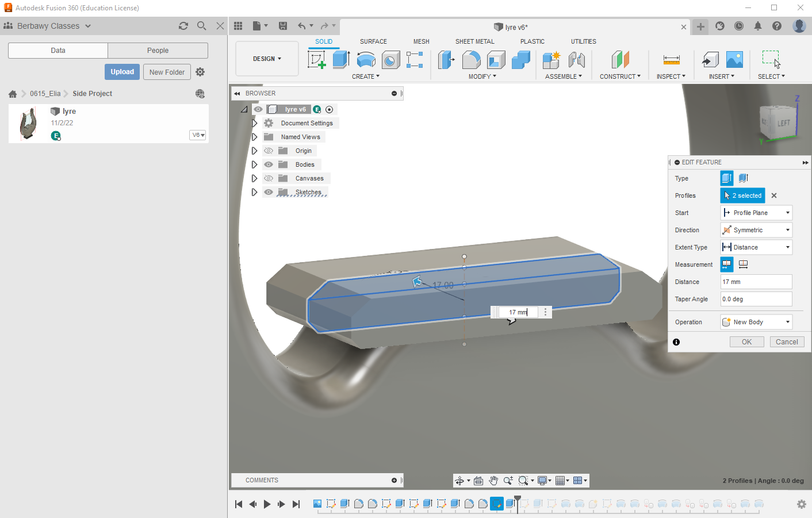The image size is (812, 518).
Task: Click the Taper Angle input field
Action: point(756,299)
